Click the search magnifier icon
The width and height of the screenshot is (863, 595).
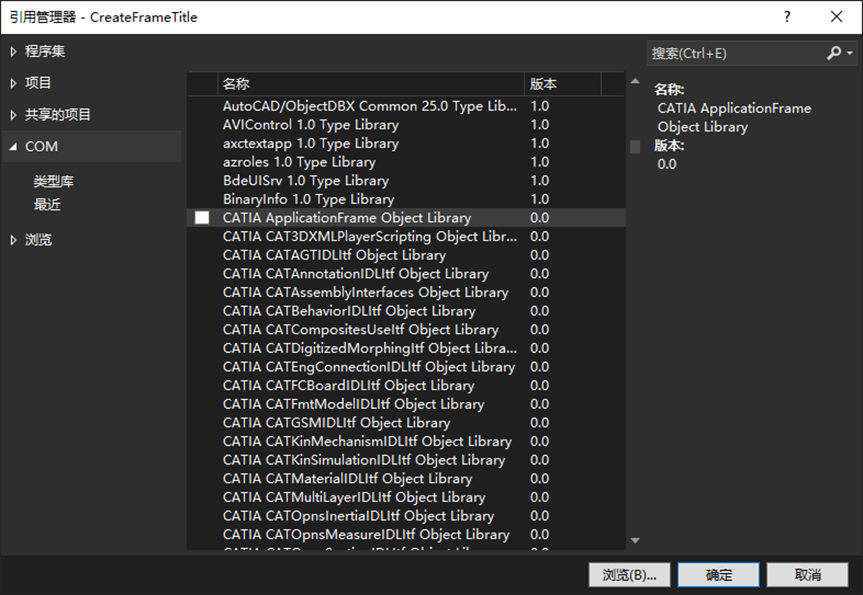point(833,53)
